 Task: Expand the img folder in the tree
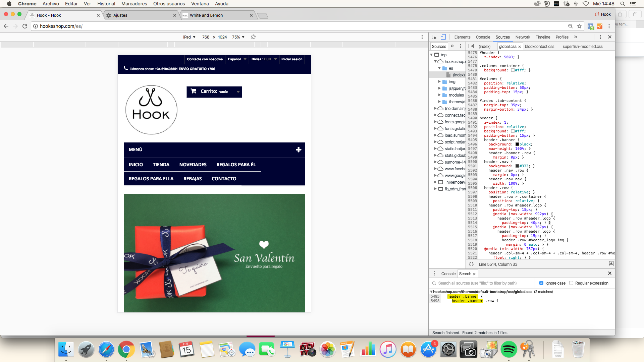pos(439,81)
